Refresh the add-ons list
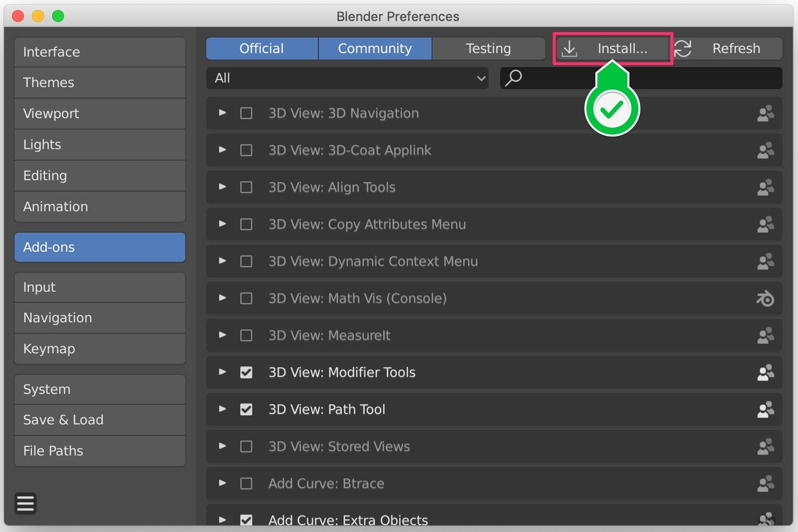This screenshot has width=798, height=532. (x=726, y=49)
